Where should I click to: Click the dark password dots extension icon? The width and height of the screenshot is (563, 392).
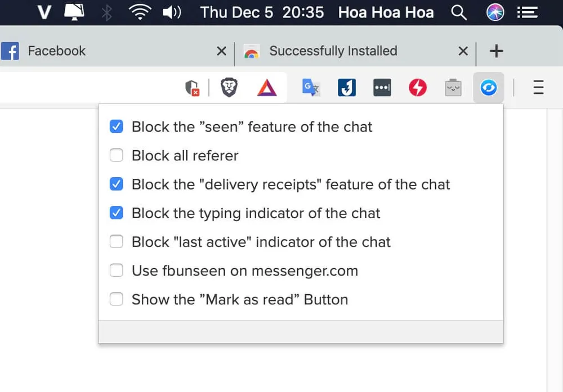[x=382, y=88]
